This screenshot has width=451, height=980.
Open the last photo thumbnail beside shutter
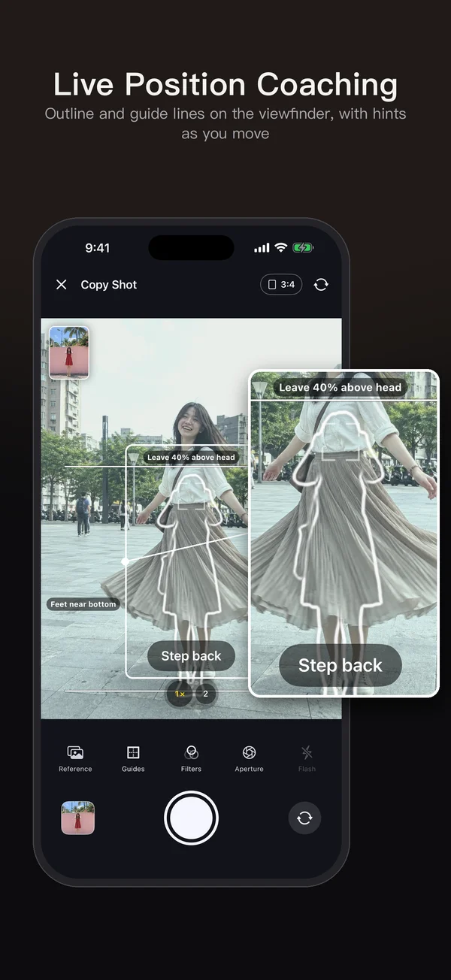click(x=78, y=818)
